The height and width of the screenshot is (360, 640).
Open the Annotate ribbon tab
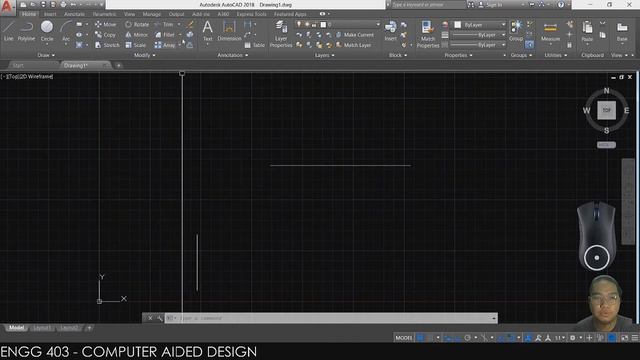pyautogui.click(x=74, y=14)
